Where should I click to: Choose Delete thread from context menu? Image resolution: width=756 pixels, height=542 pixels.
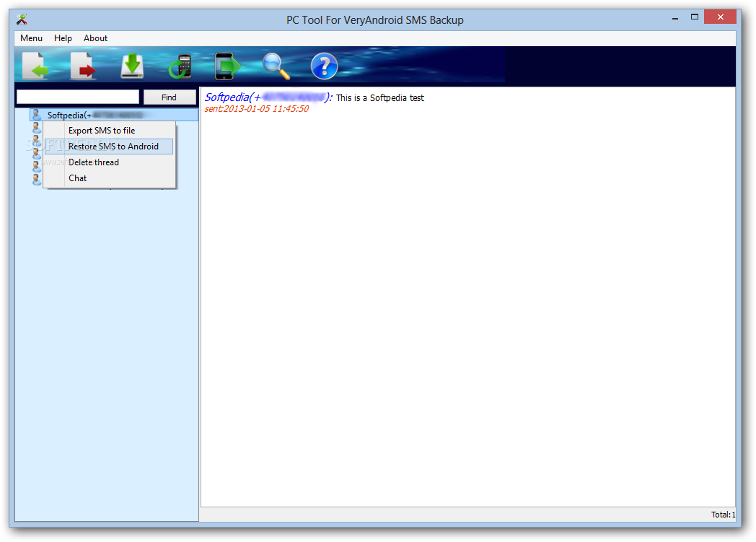(110, 162)
